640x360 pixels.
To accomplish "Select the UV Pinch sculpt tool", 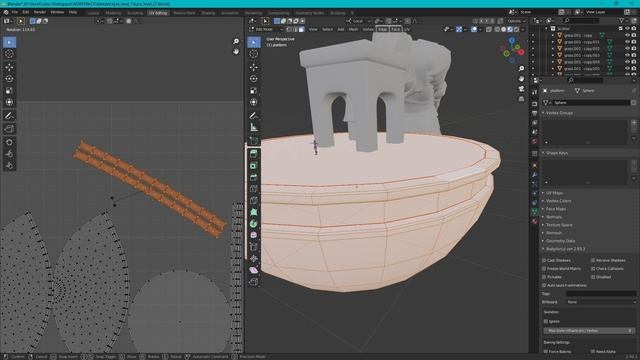I will pos(9,165).
